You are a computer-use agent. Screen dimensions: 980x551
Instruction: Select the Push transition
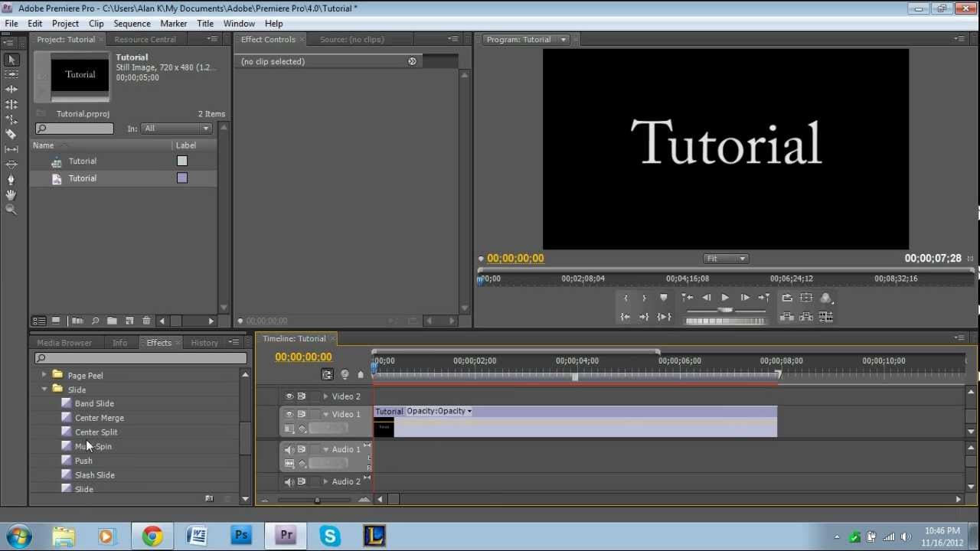pos(83,461)
